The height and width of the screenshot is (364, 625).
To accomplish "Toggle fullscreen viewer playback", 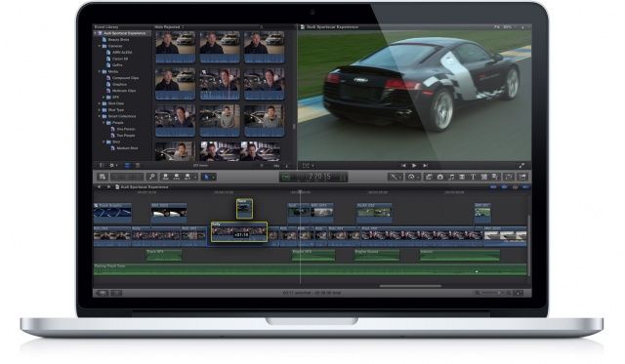I will (x=521, y=165).
